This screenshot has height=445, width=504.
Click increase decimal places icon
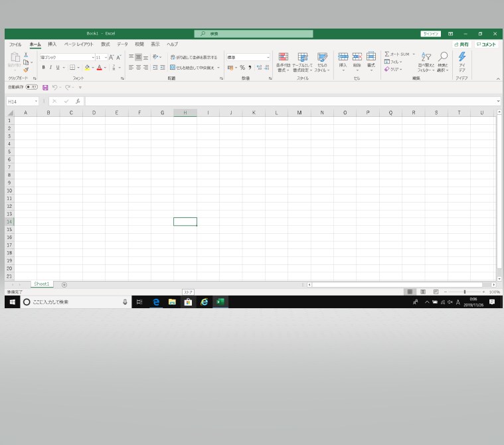pyautogui.click(x=260, y=67)
